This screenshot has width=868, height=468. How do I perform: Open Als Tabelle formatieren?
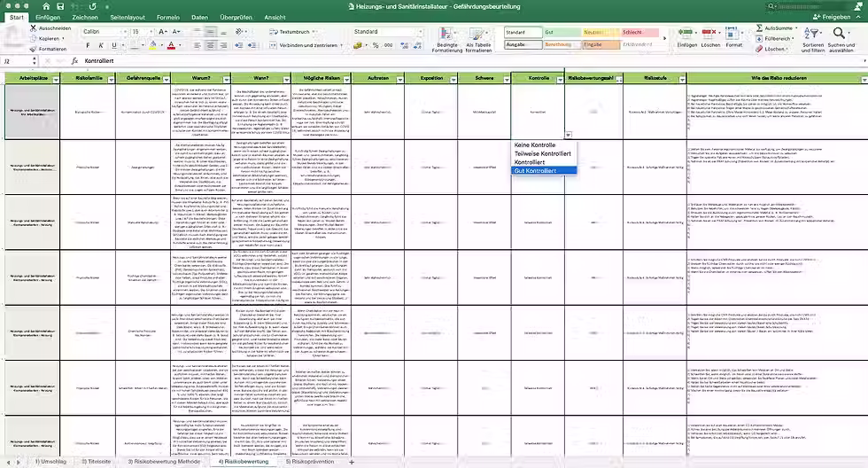[x=478, y=40]
